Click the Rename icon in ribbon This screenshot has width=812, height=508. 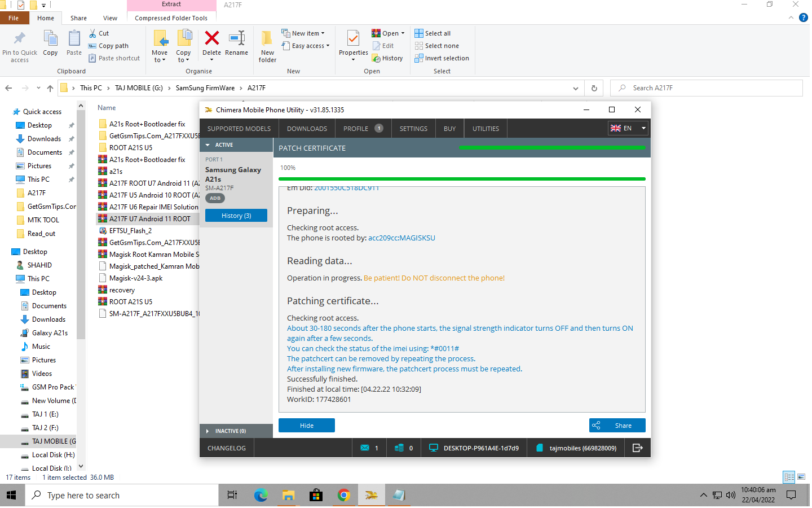236,38
